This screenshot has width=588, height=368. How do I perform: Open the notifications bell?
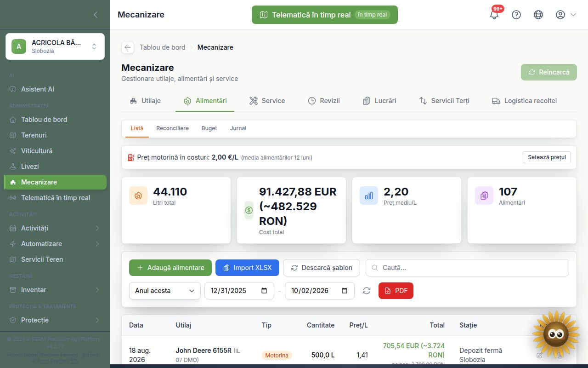click(x=494, y=15)
